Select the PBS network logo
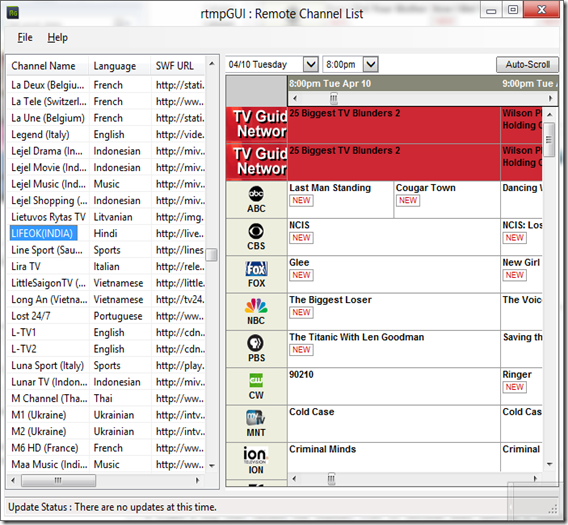The height and width of the screenshot is (525, 568). 256,343
